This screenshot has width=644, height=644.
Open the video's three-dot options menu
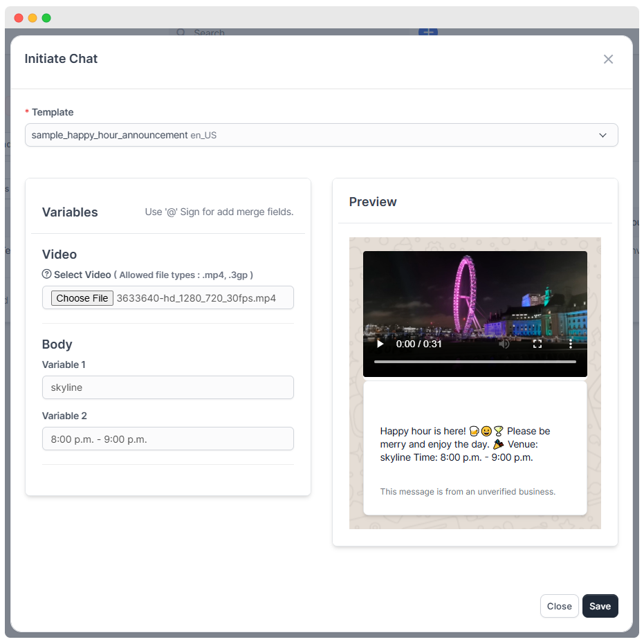tap(571, 344)
